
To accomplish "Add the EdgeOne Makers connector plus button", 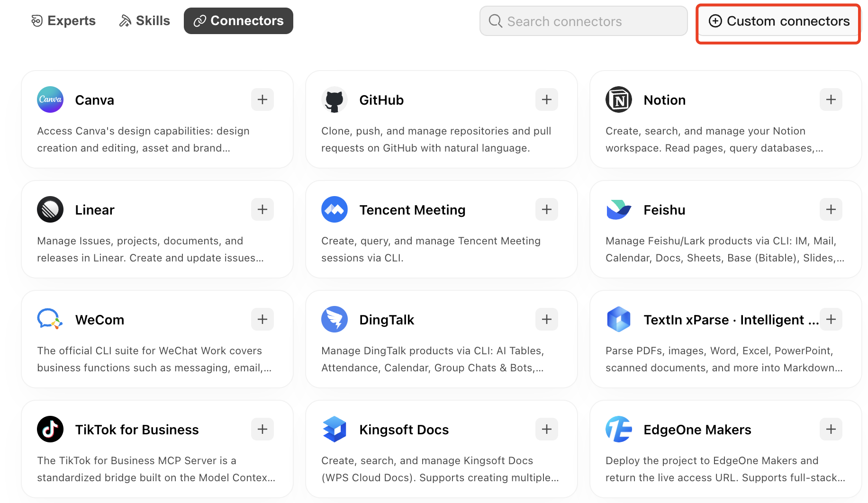I will point(831,429).
